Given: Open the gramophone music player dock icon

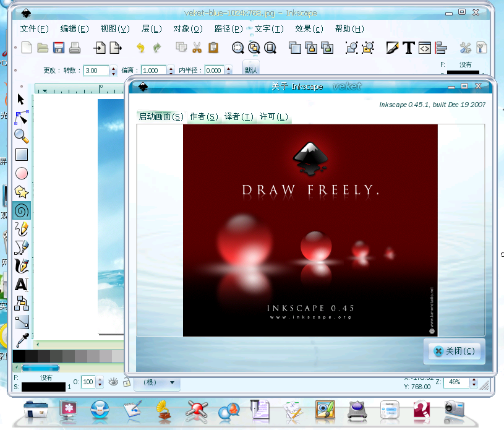Looking at the screenshot, I should [x=164, y=410].
